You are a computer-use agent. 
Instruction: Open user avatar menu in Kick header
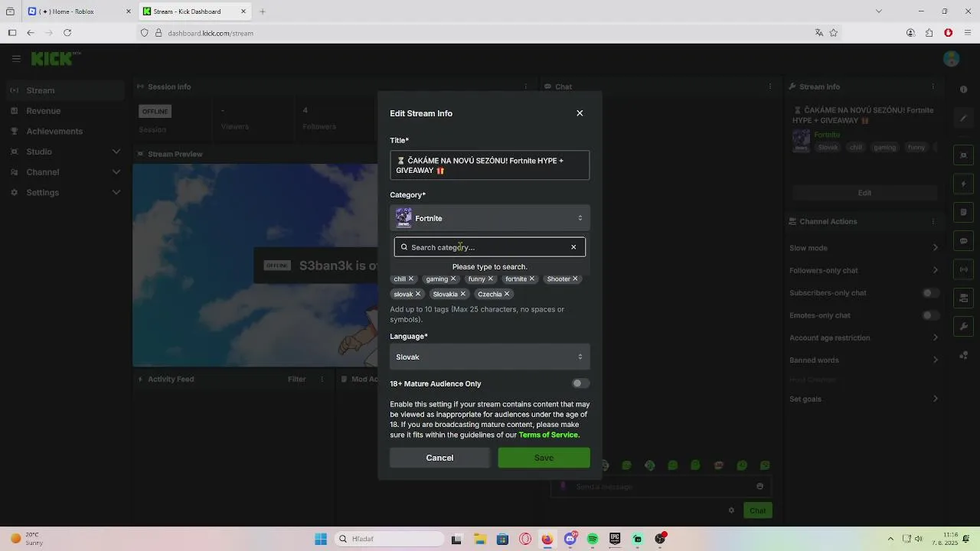pos(952,59)
